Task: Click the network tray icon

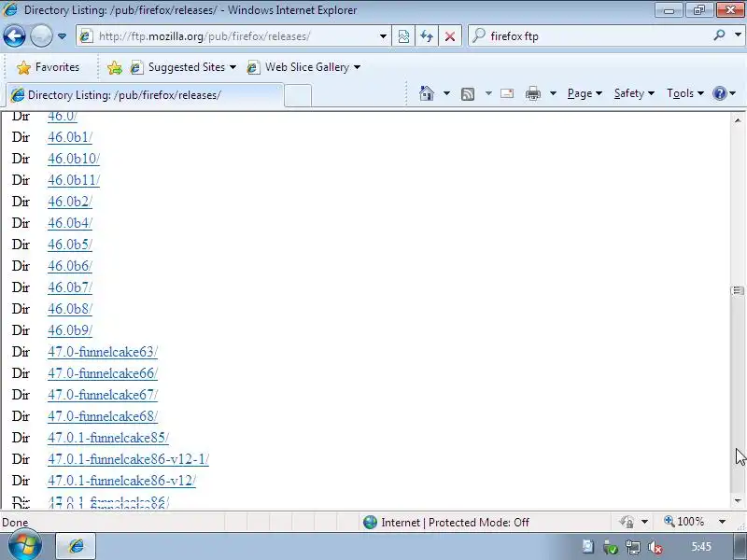Action: [x=633, y=548]
